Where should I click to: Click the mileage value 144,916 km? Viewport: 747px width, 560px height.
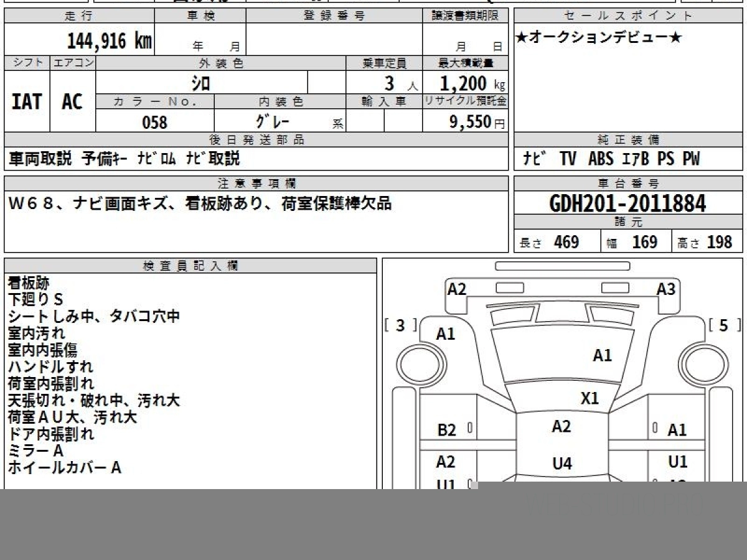[110, 41]
